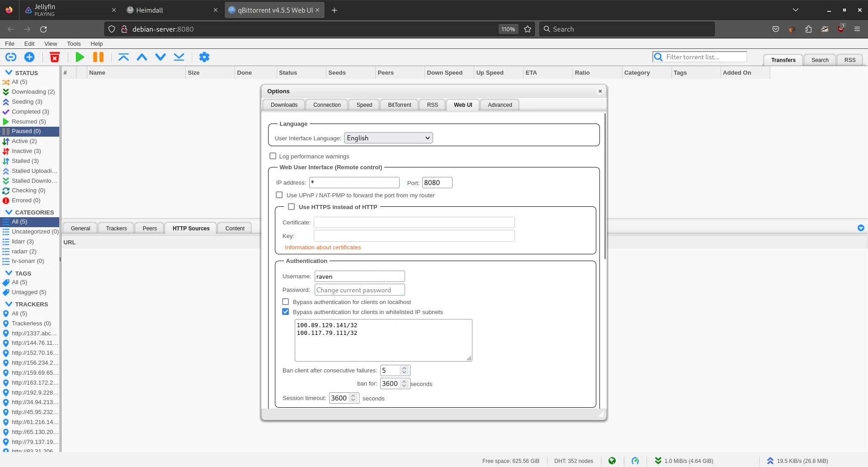The width and height of the screenshot is (868, 467).
Task: Click the Web UI Port field
Action: pyautogui.click(x=437, y=183)
